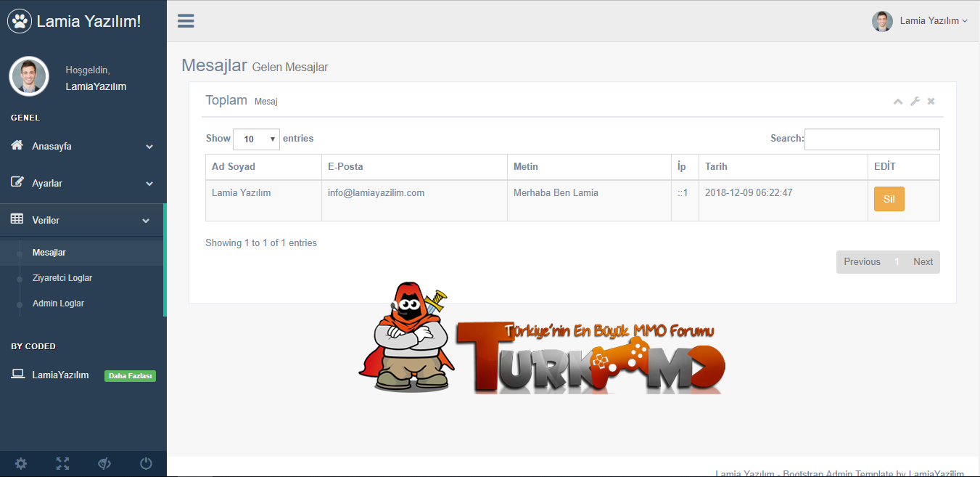Click the Lamia Yazılım! brand title
This screenshot has width=980, height=477.
click(x=88, y=21)
